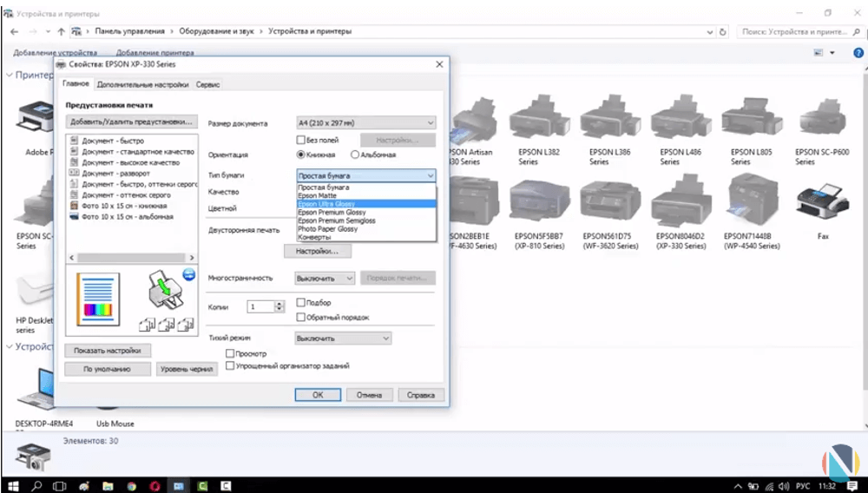Open the notification center icon
Viewport: 868px width, 493px height.
pos(852,486)
